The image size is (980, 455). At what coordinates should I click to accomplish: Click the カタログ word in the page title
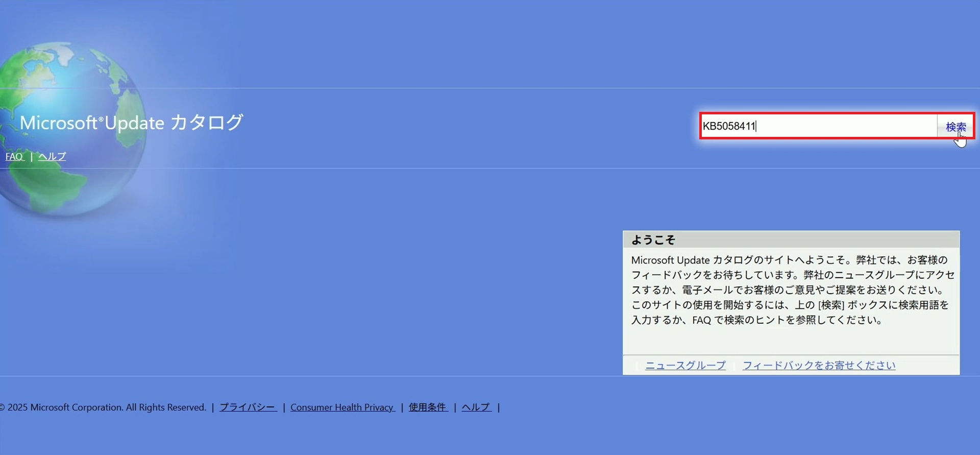[x=206, y=123]
